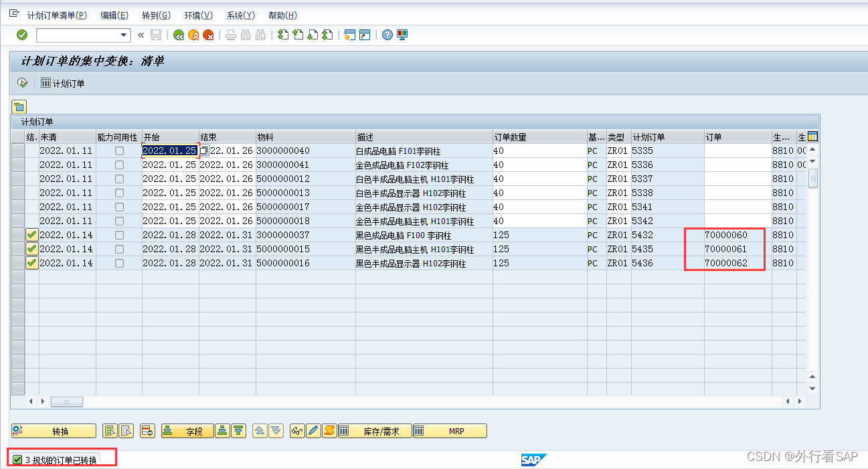Image resolution: width=868 pixels, height=469 pixels.
Task: Open the 计划订单清单 menu
Action: point(57,15)
